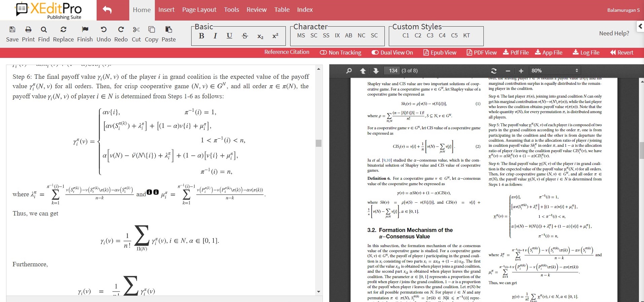The image size is (644, 302).
Task: Apply Strikethrough formatting
Action: click(245, 36)
